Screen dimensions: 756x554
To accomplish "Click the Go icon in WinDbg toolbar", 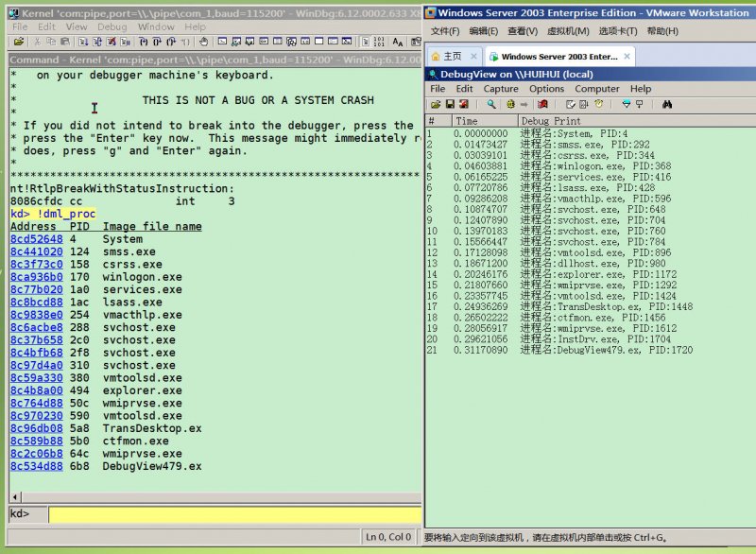I will click(83, 42).
